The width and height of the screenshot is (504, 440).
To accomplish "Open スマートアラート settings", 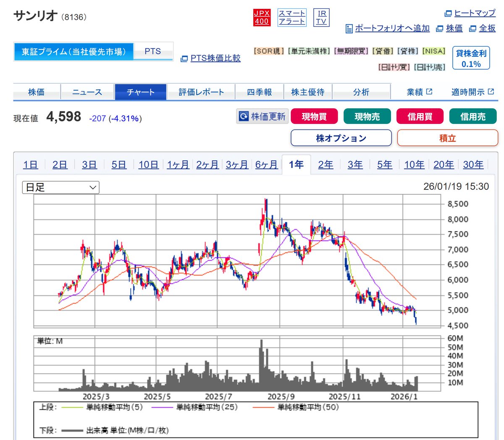I will [291, 17].
